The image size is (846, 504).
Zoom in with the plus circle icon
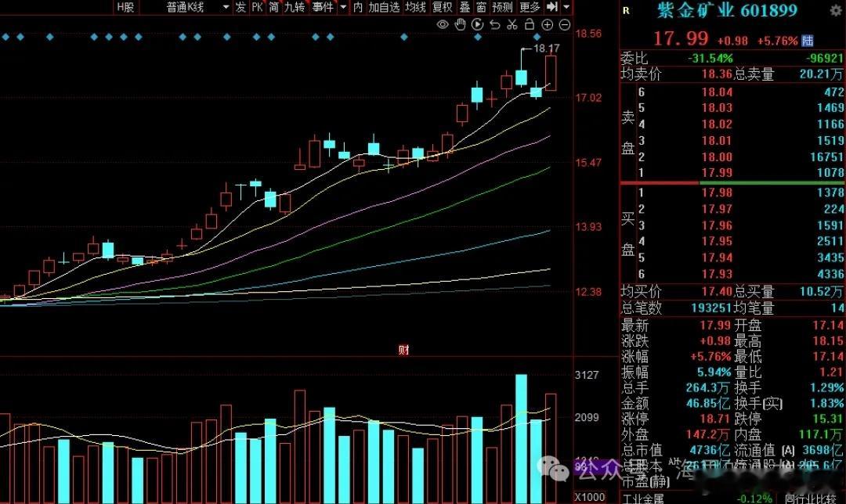click(547, 25)
